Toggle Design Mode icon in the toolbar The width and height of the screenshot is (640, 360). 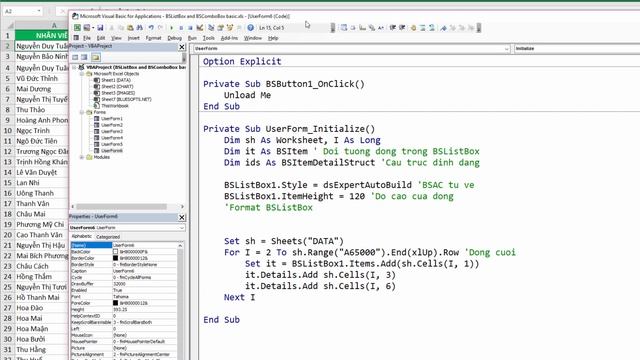pyautogui.click(x=200, y=28)
